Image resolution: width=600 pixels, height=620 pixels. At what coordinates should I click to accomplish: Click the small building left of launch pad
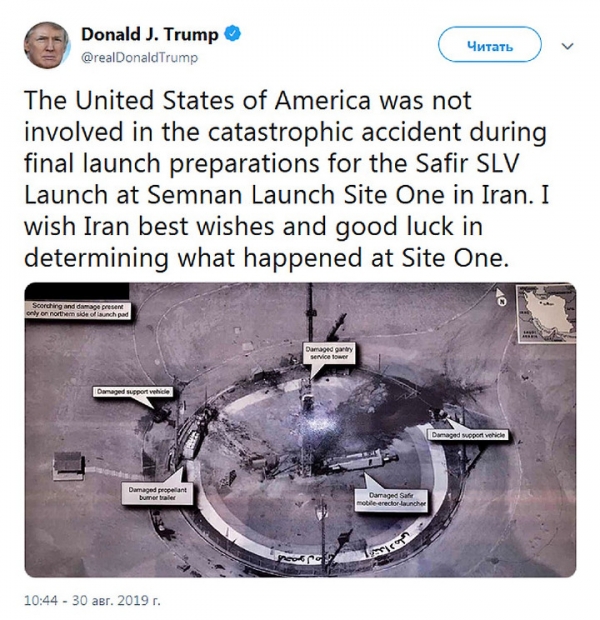69,466
